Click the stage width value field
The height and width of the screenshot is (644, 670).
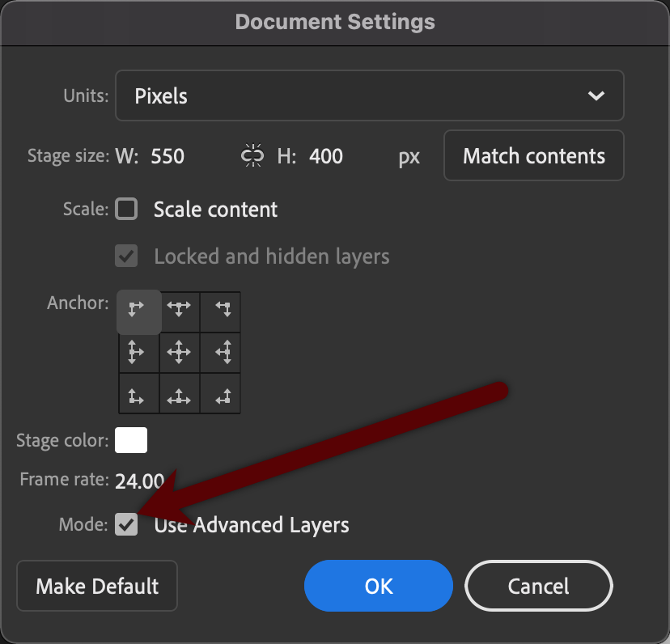(170, 155)
